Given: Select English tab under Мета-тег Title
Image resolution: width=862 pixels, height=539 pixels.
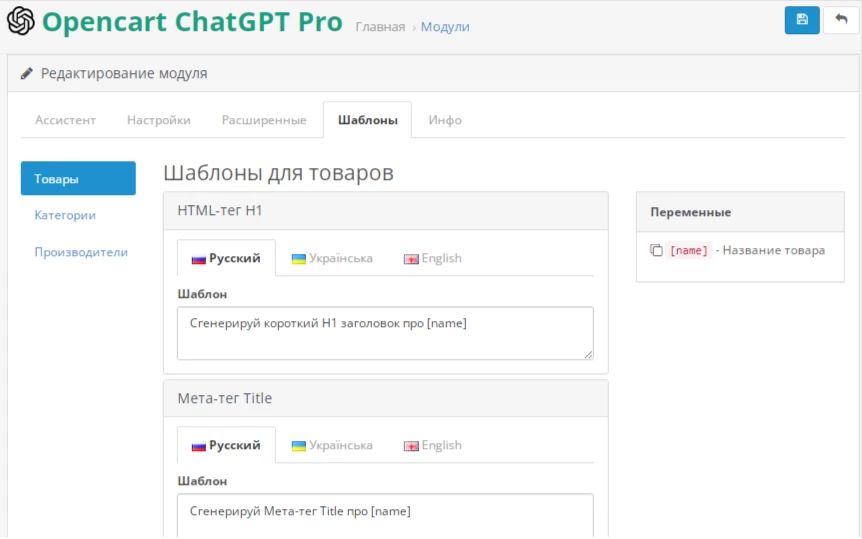Looking at the screenshot, I should coord(433,445).
